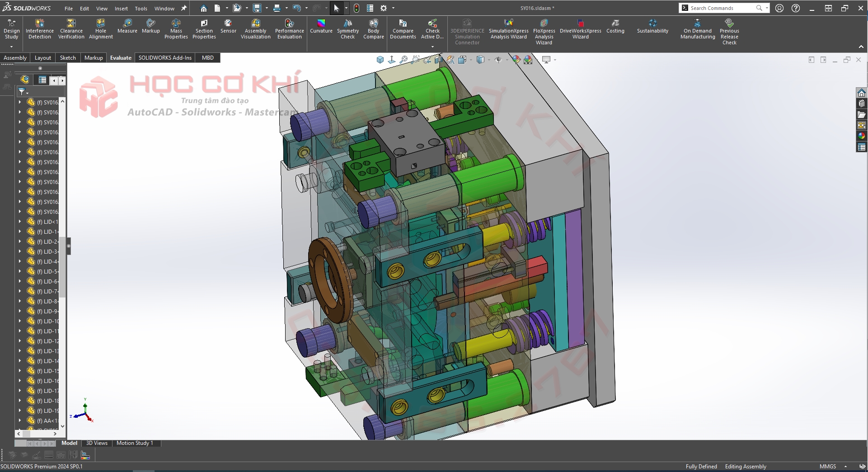Open Appearances tab in task pane

(x=862, y=136)
